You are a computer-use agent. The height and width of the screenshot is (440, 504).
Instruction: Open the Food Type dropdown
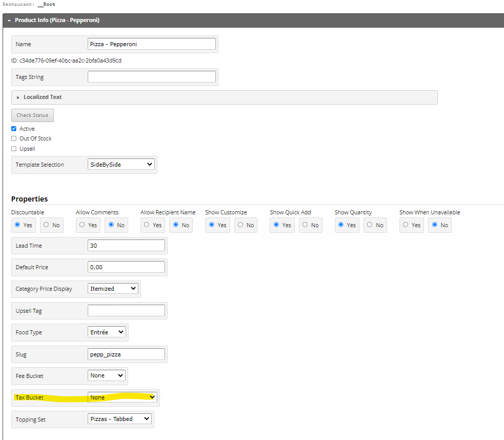[x=107, y=332]
